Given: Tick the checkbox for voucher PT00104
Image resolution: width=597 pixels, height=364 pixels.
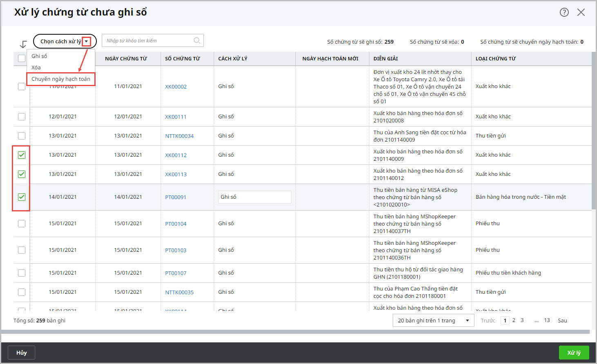Looking at the screenshot, I should click(x=22, y=224).
